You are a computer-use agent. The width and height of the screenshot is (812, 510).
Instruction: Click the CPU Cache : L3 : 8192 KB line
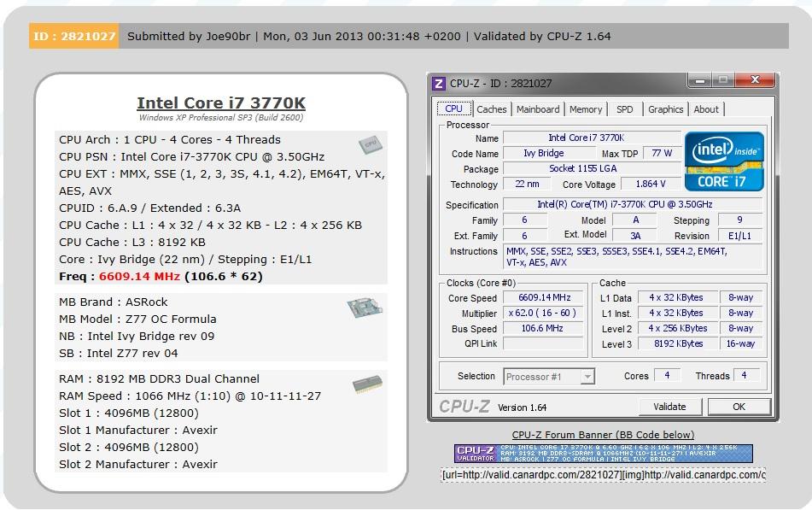(x=132, y=242)
